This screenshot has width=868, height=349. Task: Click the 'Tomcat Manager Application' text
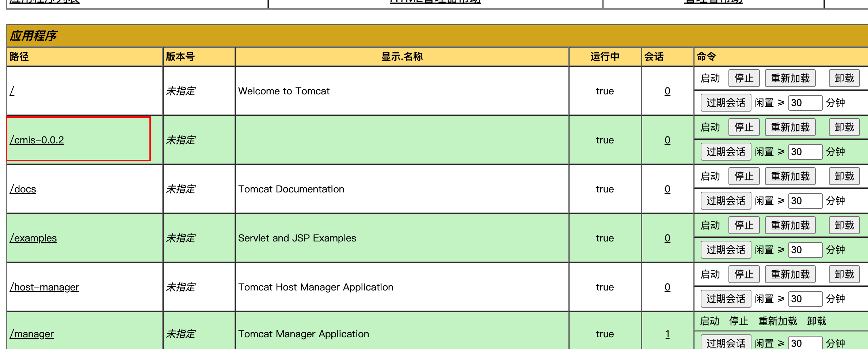point(304,334)
